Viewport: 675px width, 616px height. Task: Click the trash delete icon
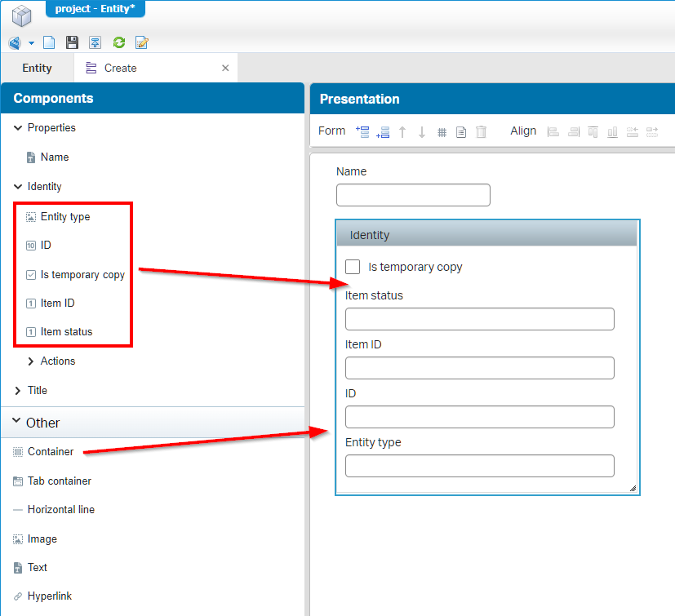point(482,132)
